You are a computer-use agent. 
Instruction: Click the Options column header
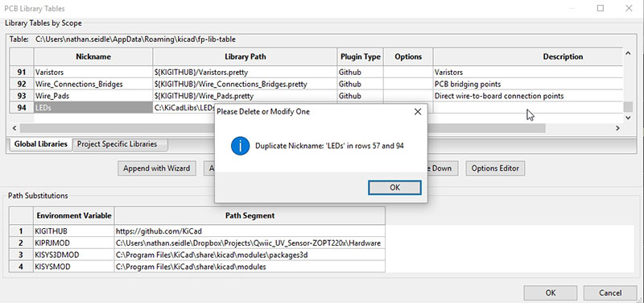(x=408, y=56)
